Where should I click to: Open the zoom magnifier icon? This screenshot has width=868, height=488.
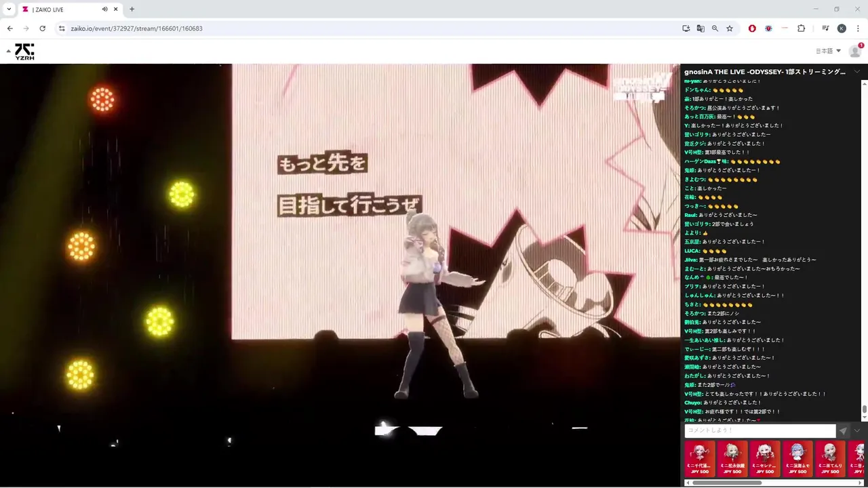715,28
